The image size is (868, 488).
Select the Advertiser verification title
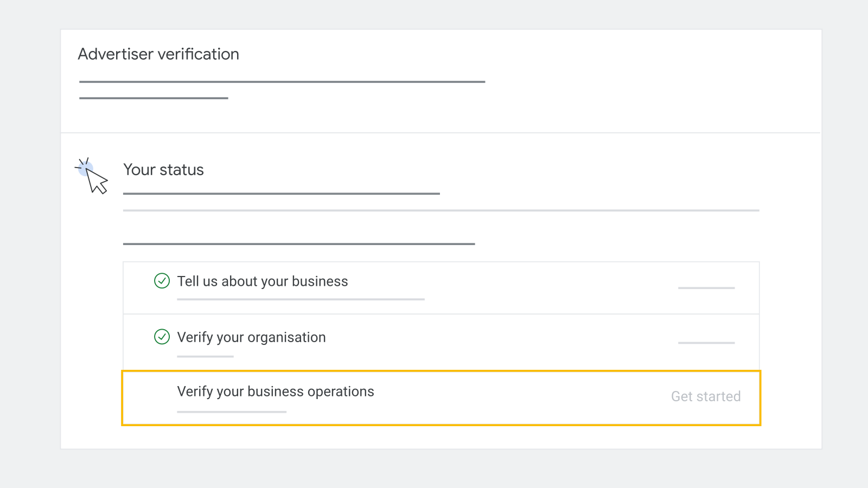pyautogui.click(x=158, y=54)
